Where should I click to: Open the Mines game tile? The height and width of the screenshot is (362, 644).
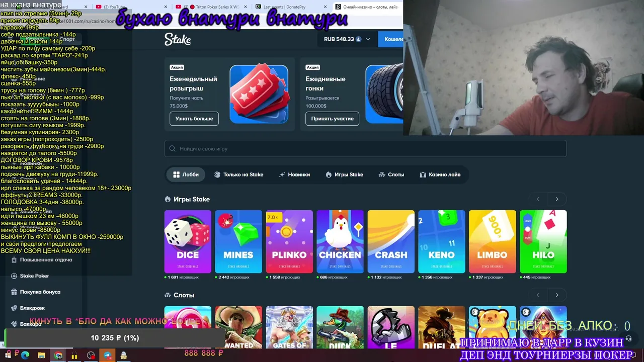click(x=238, y=242)
